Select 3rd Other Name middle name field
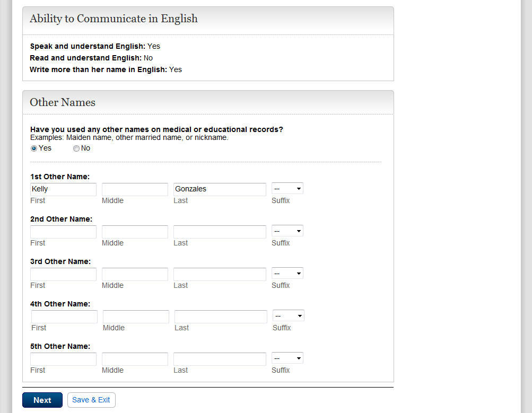Screen dimensions: 532x413 [x=135, y=274]
